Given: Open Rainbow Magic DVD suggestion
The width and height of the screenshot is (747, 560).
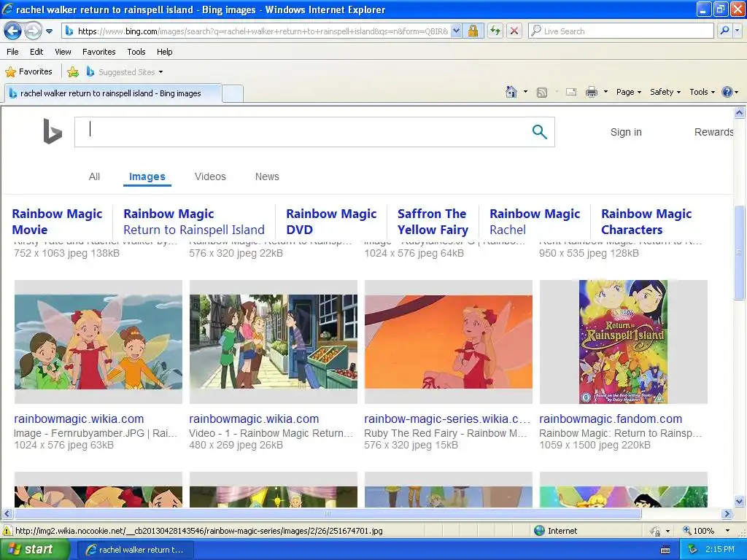Looking at the screenshot, I should 332,222.
